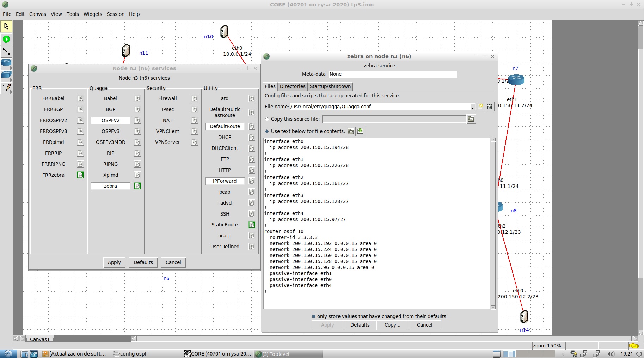Switch to the Directories tab
The image size is (644, 358).
pyautogui.click(x=293, y=86)
